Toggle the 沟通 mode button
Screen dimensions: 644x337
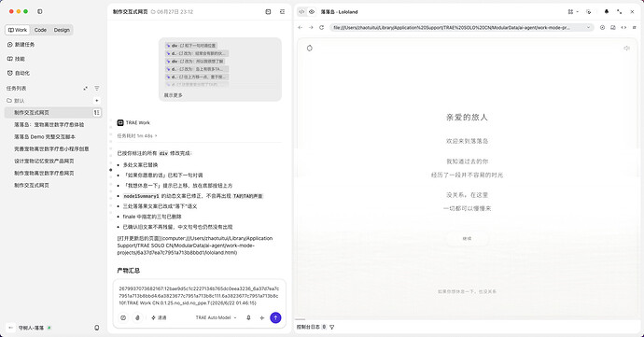(159, 317)
